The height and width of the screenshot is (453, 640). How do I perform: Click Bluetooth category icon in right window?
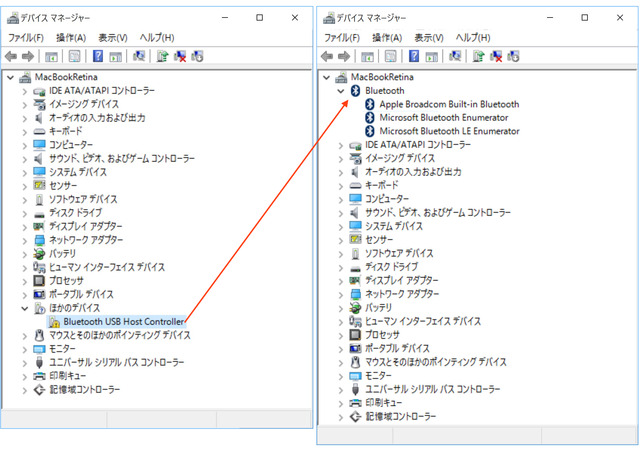356,91
